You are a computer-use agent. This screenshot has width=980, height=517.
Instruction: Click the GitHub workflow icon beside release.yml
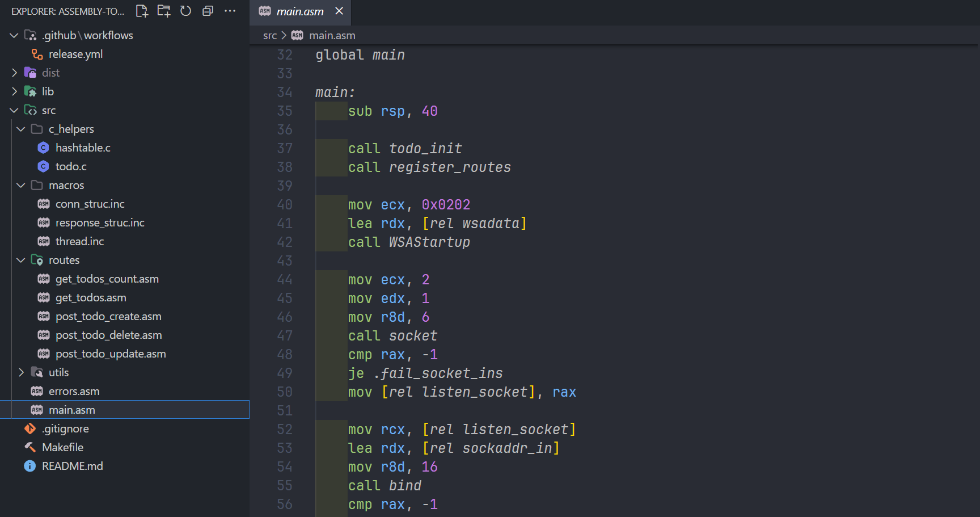tap(36, 54)
